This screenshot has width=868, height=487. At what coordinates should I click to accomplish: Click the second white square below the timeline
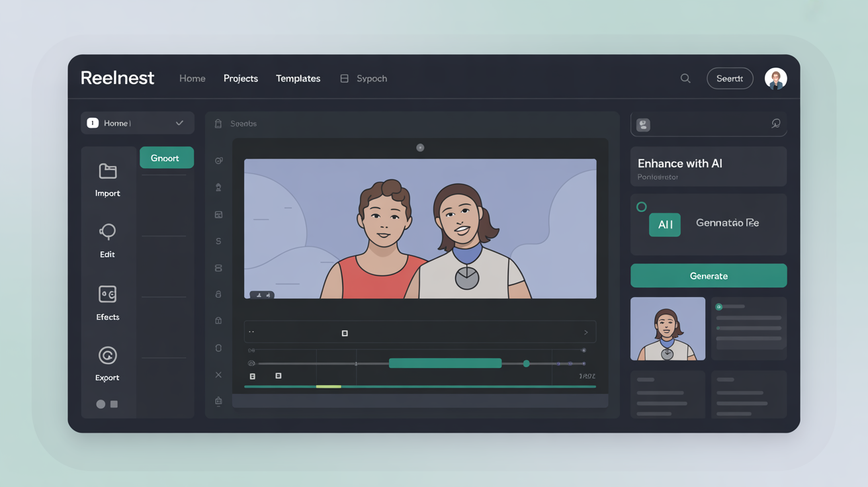[279, 375]
